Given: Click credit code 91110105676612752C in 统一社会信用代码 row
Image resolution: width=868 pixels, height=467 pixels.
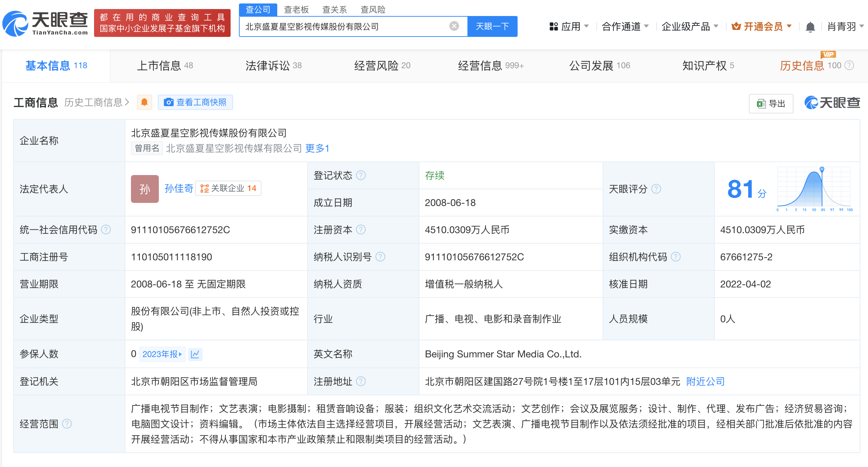Looking at the screenshot, I should (x=180, y=230).
